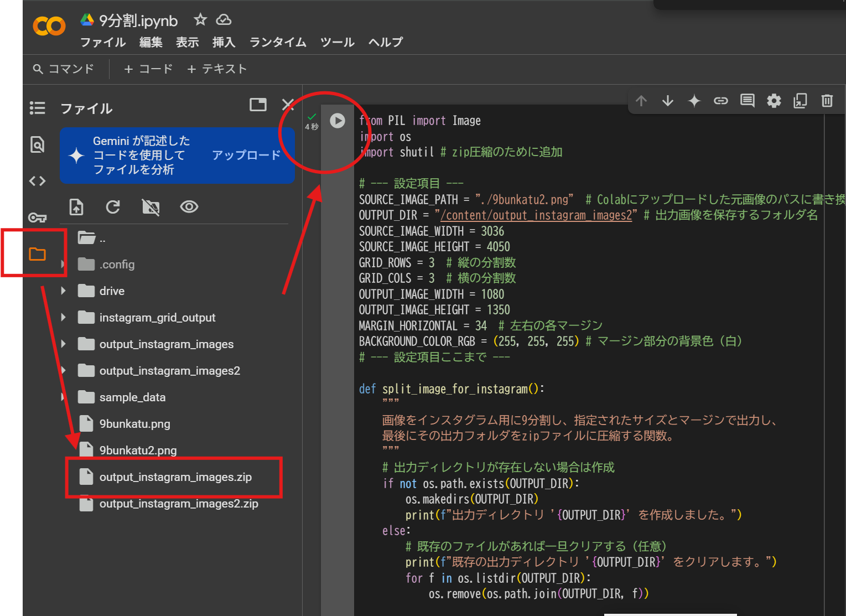
Task: Close the files panel
Action: click(288, 105)
